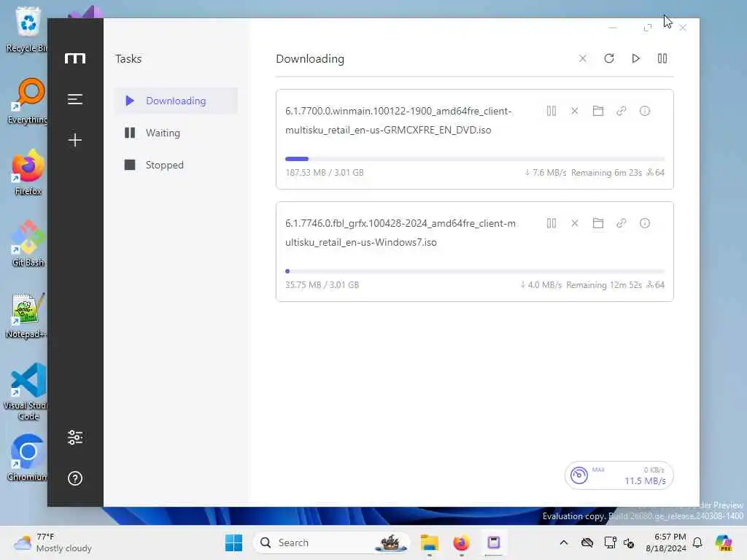The width and height of the screenshot is (747, 560).
Task: Click Remaining 6m 23s text
Action: point(606,172)
